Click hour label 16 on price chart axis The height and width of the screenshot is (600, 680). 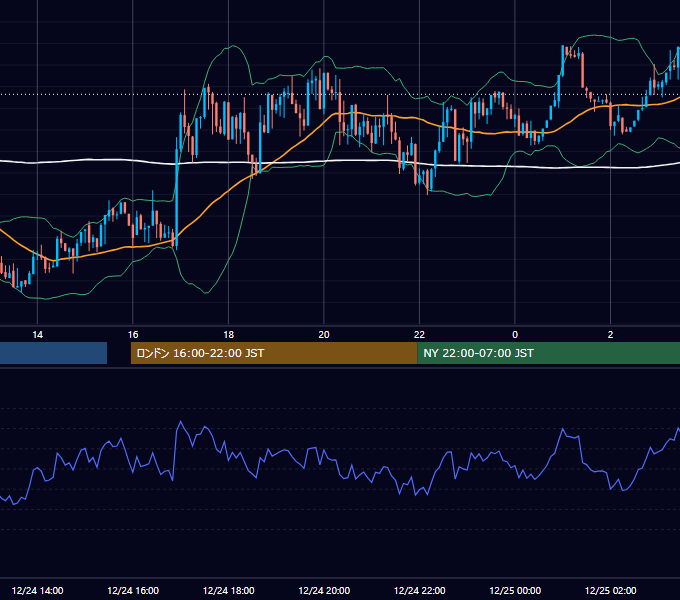(133, 335)
